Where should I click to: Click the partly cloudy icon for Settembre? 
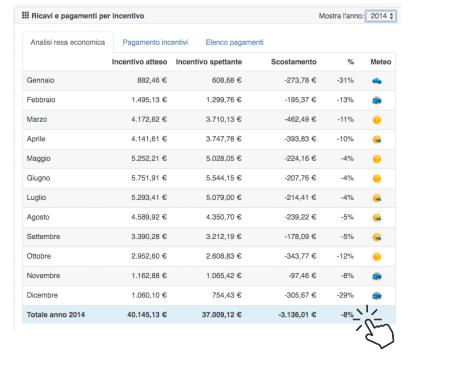[377, 237]
